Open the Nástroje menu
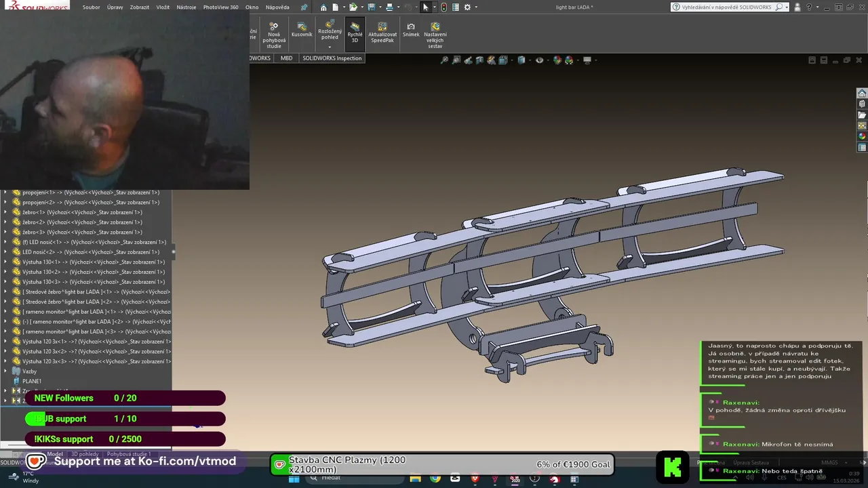The image size is (868, 488). point(186,7)
